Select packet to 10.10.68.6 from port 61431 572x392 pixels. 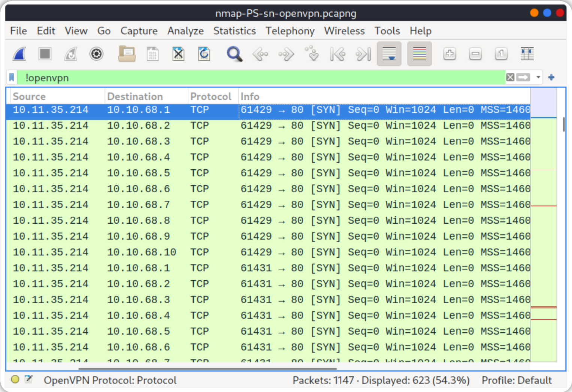point(268,347)
